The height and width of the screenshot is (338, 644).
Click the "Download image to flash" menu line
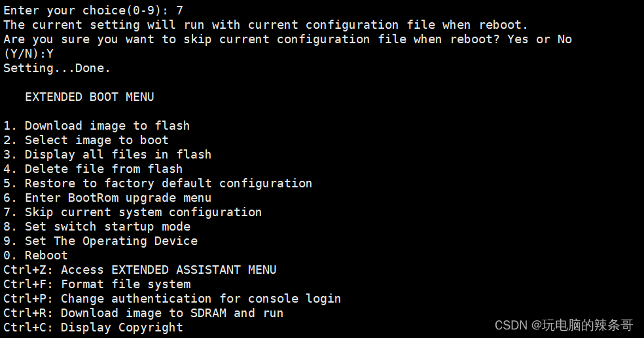(x=96, y=126)
